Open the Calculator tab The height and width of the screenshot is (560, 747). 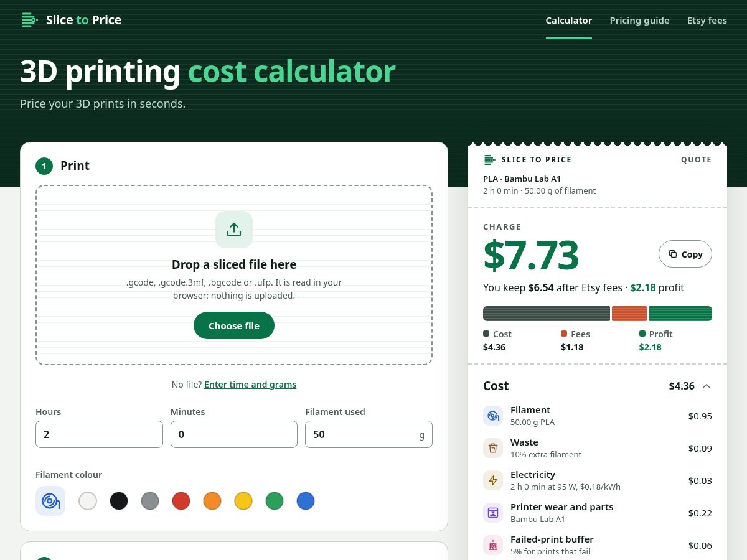(569, 21)
